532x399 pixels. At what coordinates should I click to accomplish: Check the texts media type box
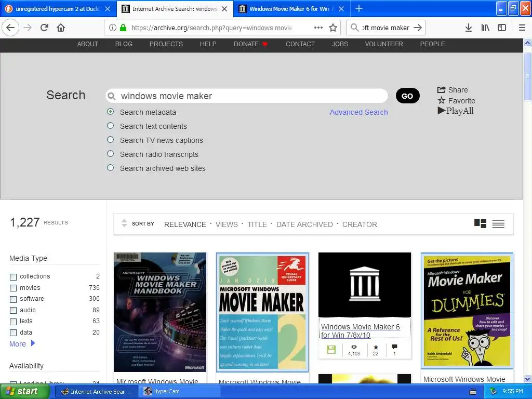[13, 322]
